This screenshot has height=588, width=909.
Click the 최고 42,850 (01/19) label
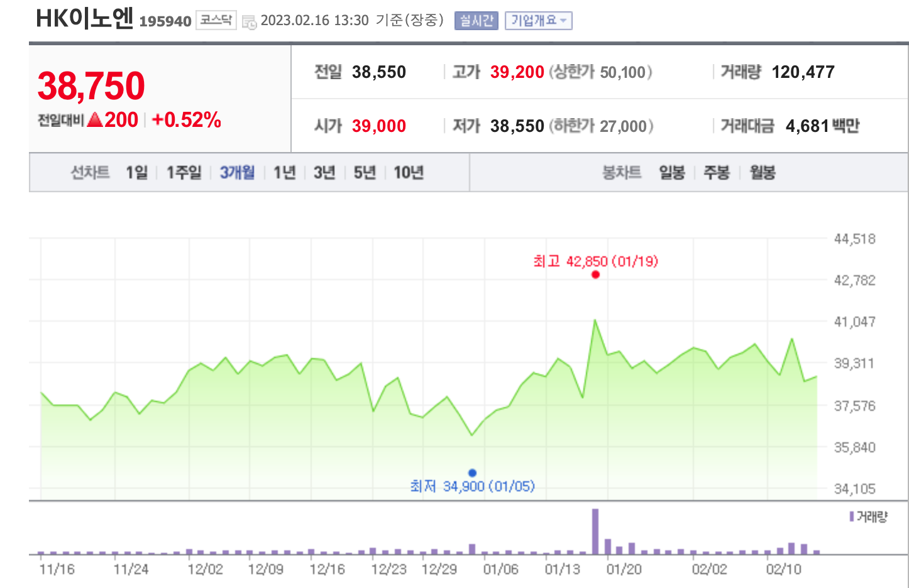(595, 261)
